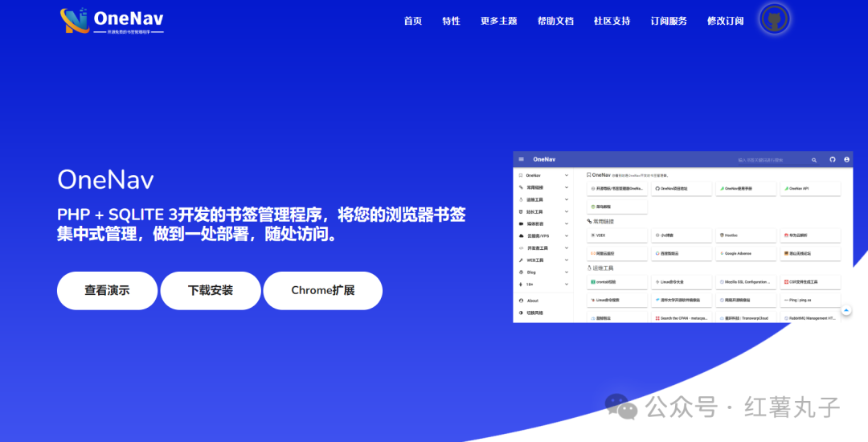This screenshot has height=442, width=868.
Task: Open the GitHub cat avatar in the header
Action: click(x=775, y=20)
